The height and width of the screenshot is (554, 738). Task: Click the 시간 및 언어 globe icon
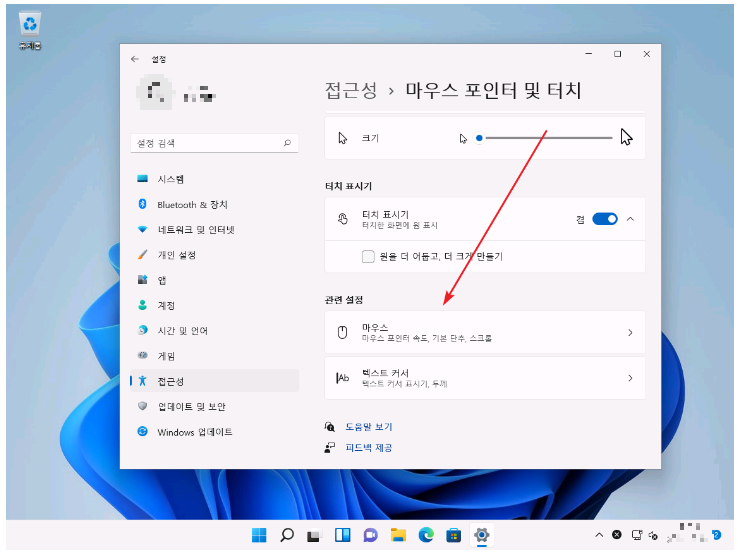click(143, 330)
